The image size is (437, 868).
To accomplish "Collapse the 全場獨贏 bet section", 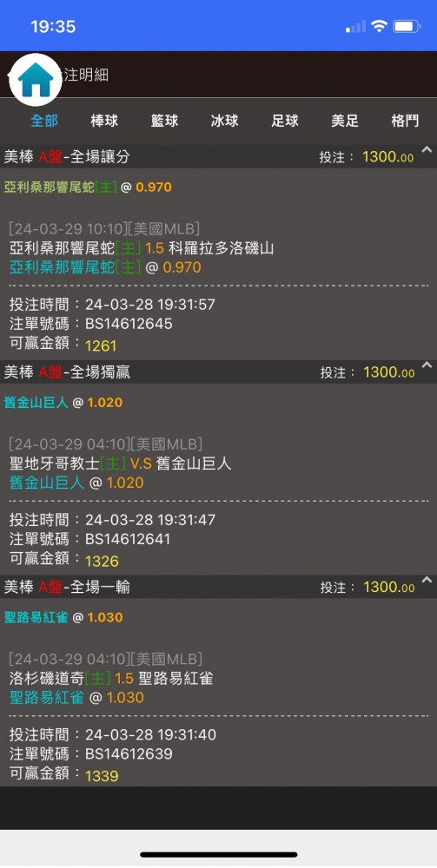I will 426,365.
